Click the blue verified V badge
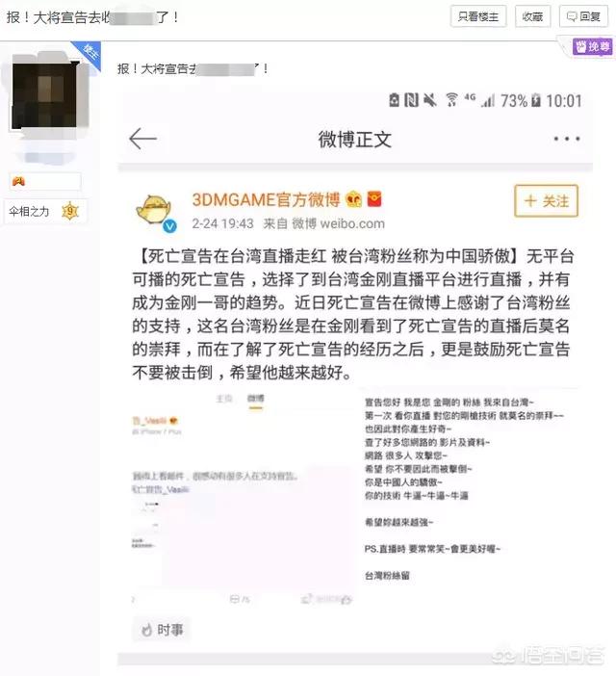 (x=169, y=225)
